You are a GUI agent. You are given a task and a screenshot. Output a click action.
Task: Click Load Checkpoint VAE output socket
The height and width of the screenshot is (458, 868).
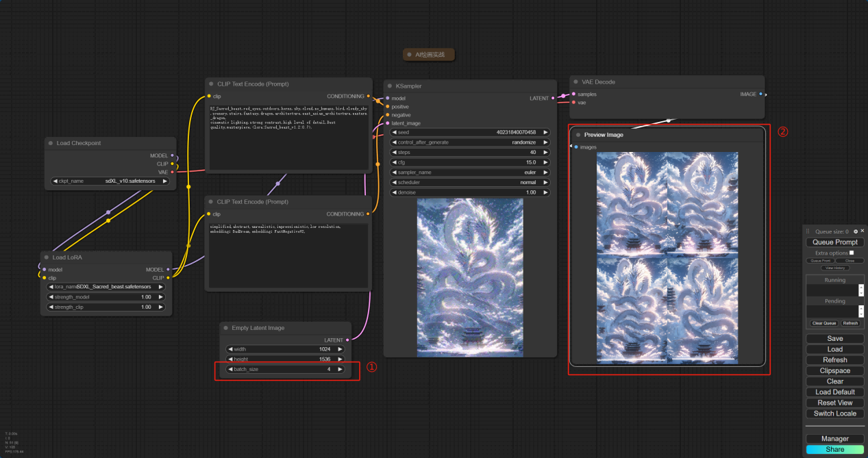172,172
